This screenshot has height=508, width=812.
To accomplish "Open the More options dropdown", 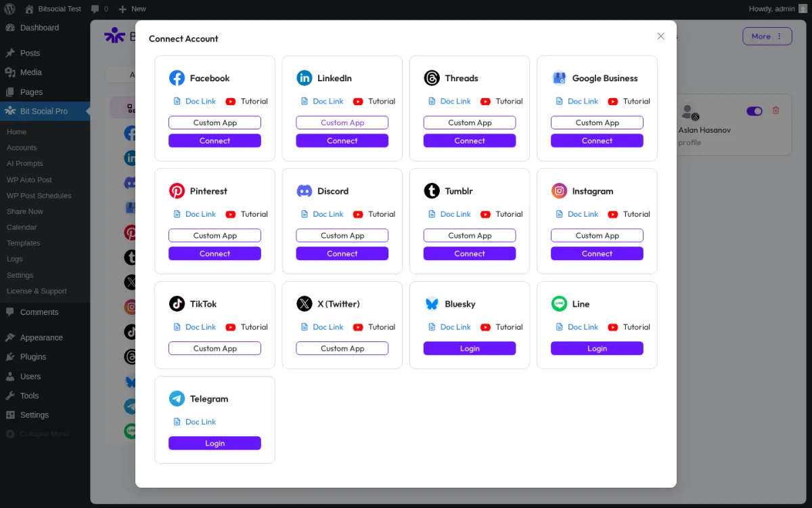I will click(x=767, y=36).
